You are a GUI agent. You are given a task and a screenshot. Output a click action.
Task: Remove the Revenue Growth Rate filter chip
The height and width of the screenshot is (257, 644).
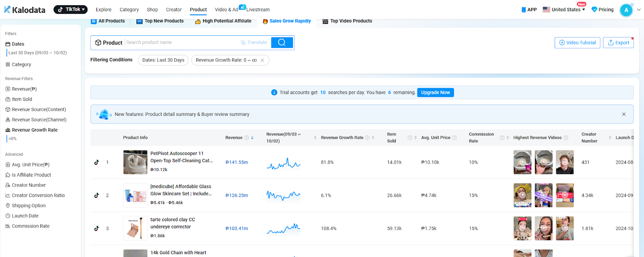[x=262, y=60]
